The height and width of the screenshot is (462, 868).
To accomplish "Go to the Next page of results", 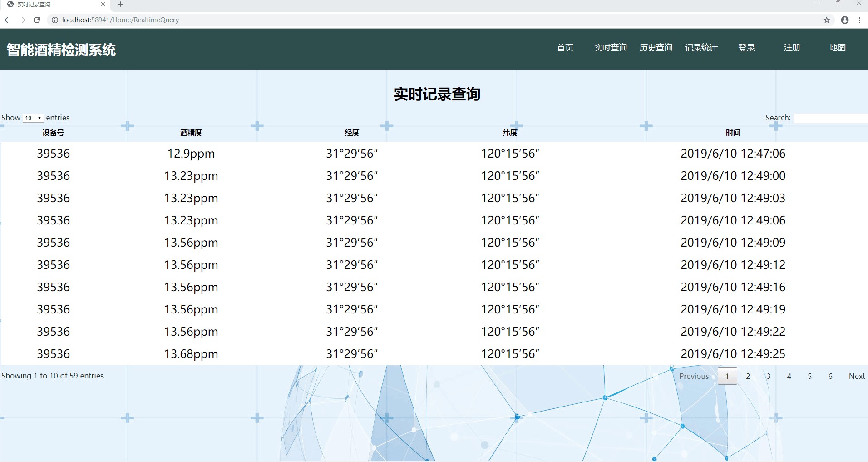I will (x=857, y=376).
